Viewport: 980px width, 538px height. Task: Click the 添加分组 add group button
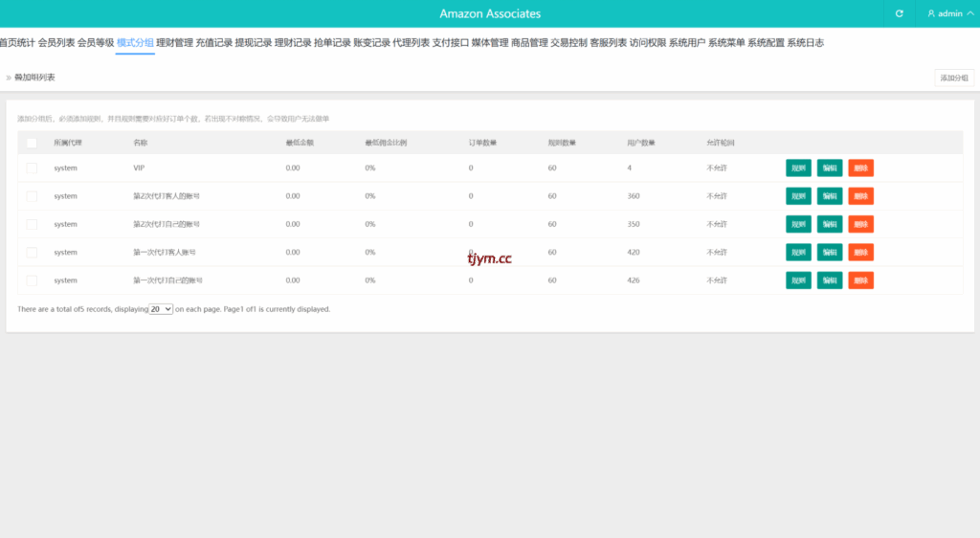[954, 78]
